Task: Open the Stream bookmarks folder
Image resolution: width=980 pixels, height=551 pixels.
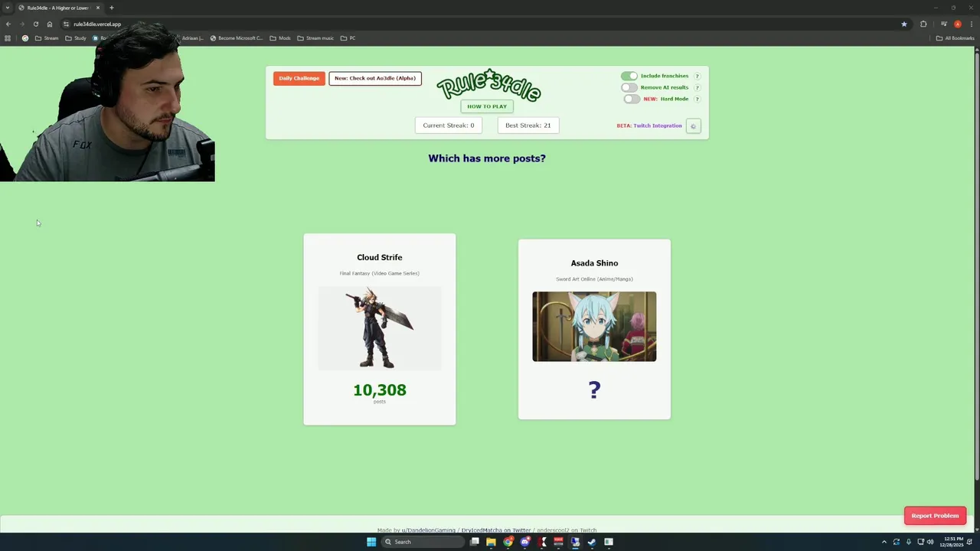Action: [x=47, y=37]
